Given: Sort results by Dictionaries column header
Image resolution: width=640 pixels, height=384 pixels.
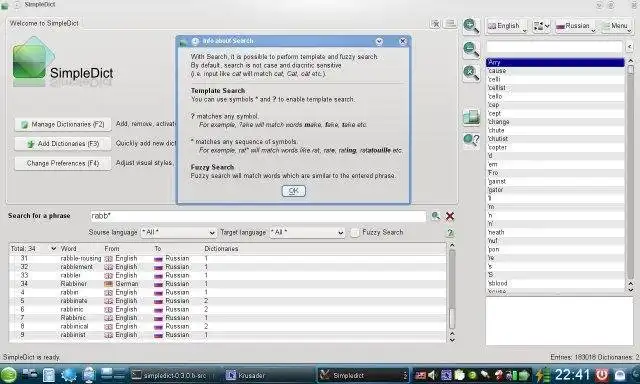Looking at the screenshot, I should click(221, 249).
